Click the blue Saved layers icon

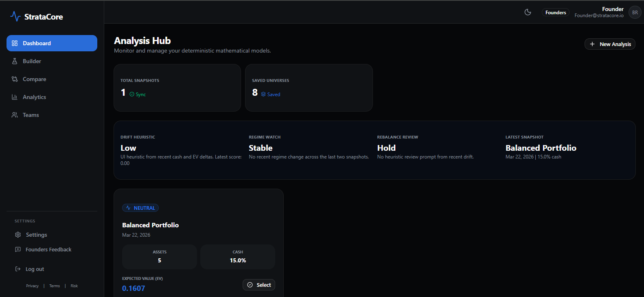click(263, 94)
